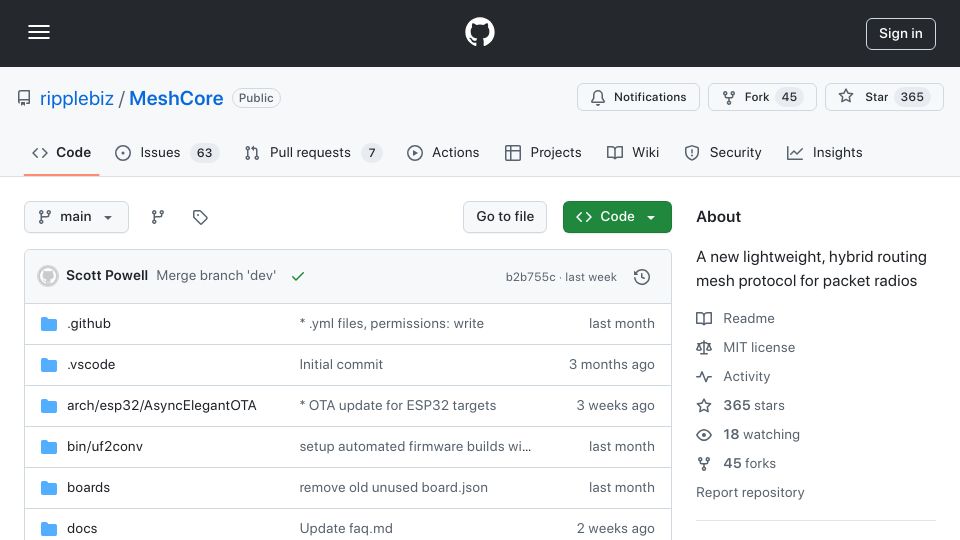
Task: Fork the MeshCore repository
Action: (x=762, y=97)
